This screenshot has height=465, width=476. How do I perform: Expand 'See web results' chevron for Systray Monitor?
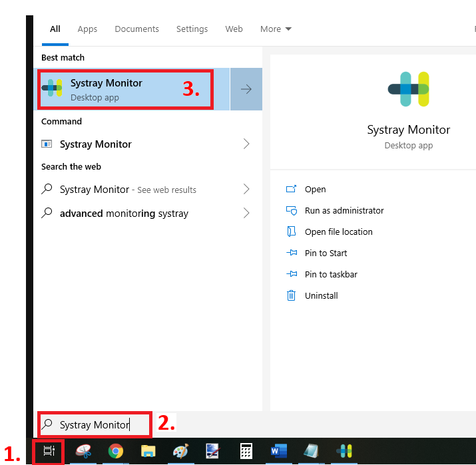(246, 189)
